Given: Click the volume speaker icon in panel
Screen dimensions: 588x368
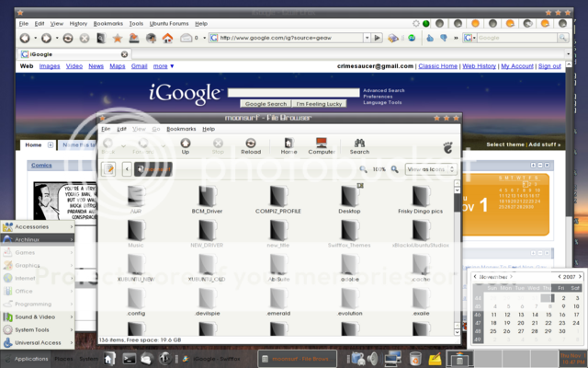Looking at the screenshot, I should [x=372, y=359].
